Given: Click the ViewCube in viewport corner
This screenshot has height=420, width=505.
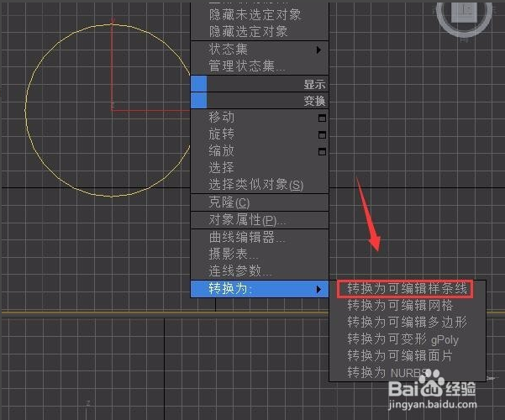Looking at the screenshot, I should click(x=464, y=13).
